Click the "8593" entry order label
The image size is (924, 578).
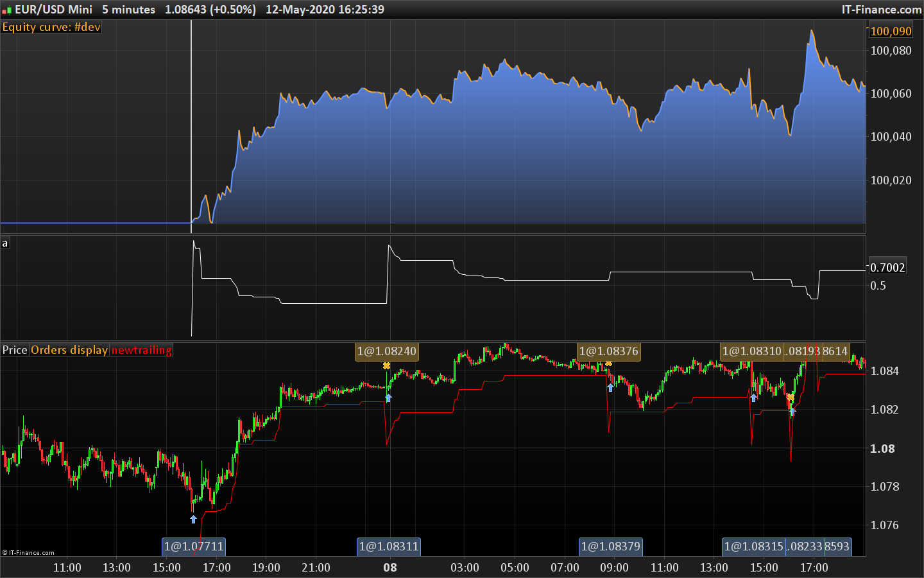point(837,547)
